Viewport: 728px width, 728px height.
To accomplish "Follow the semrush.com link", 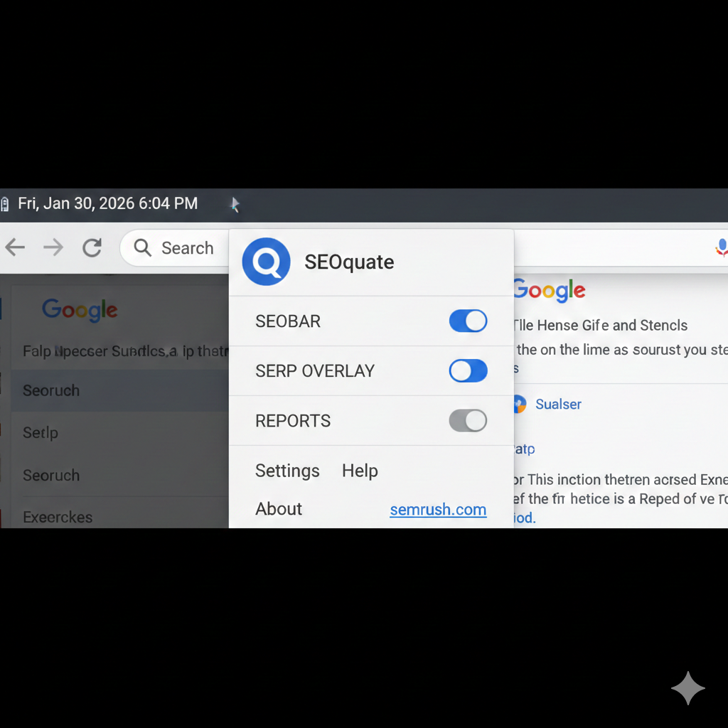I will [x=438, y=509].
